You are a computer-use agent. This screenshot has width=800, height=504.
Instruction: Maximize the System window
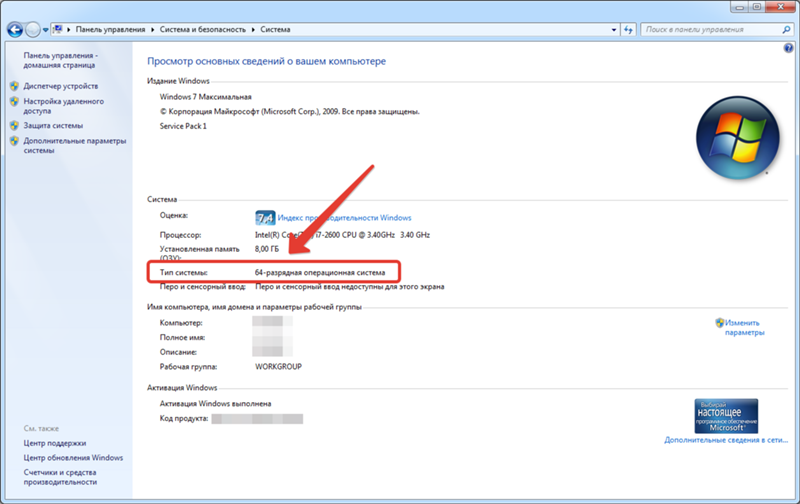757,7
